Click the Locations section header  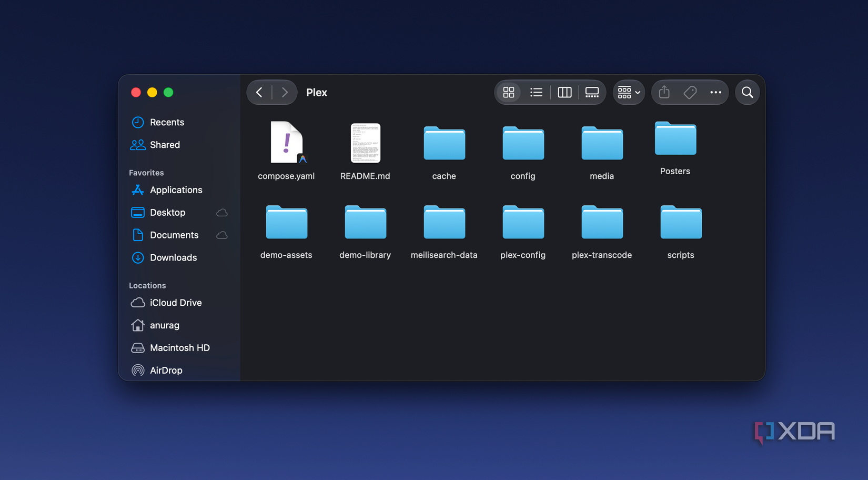click(147, 285)
